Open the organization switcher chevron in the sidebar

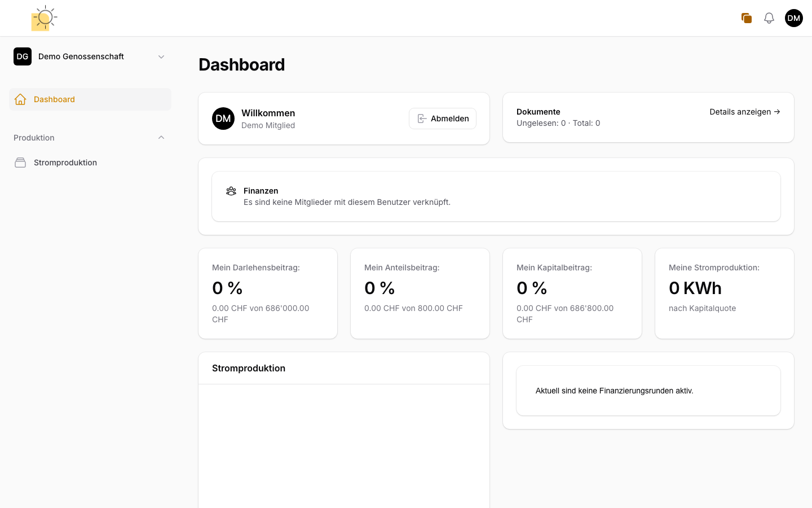coord(161,56)
